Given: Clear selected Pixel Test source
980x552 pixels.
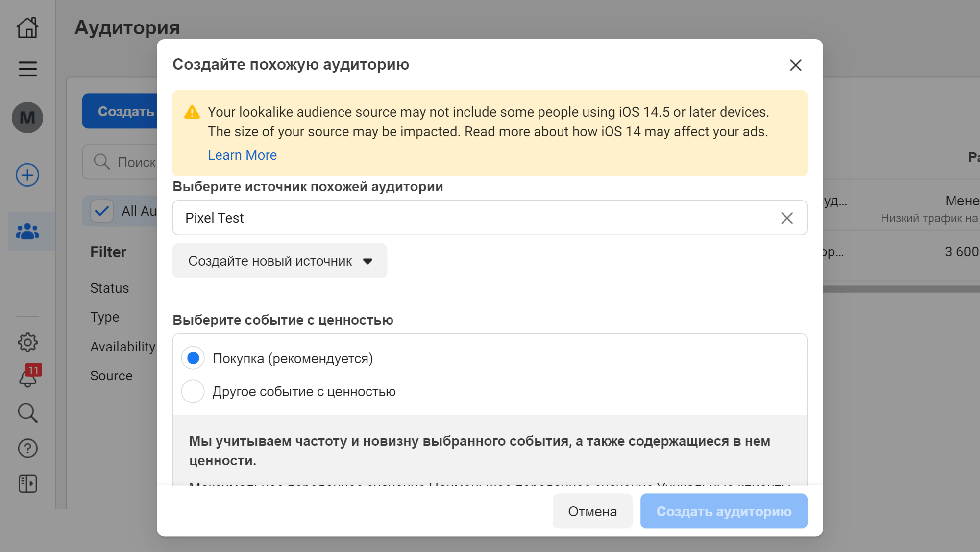Looking at the screenshot, I should click(x=787, y=218).
